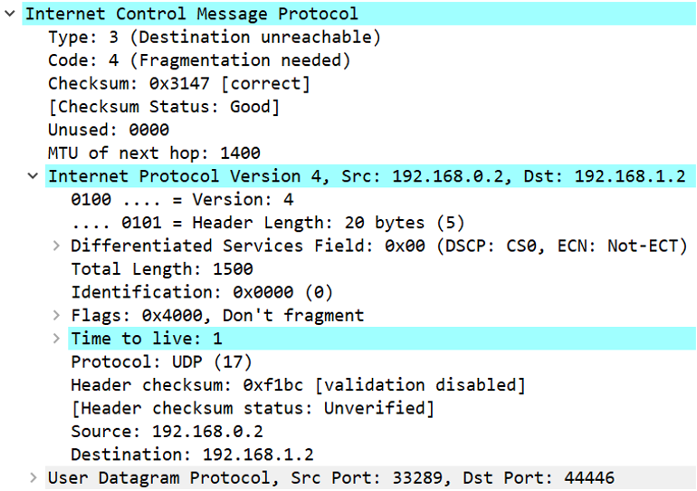Click the Header checksum: 0xf1bc line
The image size is (697, 491).
[298, 385]
